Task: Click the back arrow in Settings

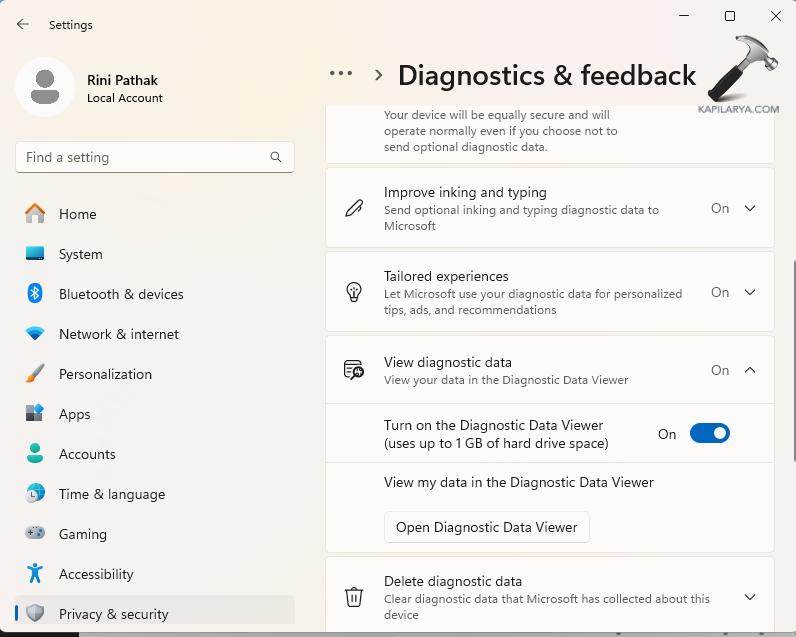Action: [x=23, y=24]
